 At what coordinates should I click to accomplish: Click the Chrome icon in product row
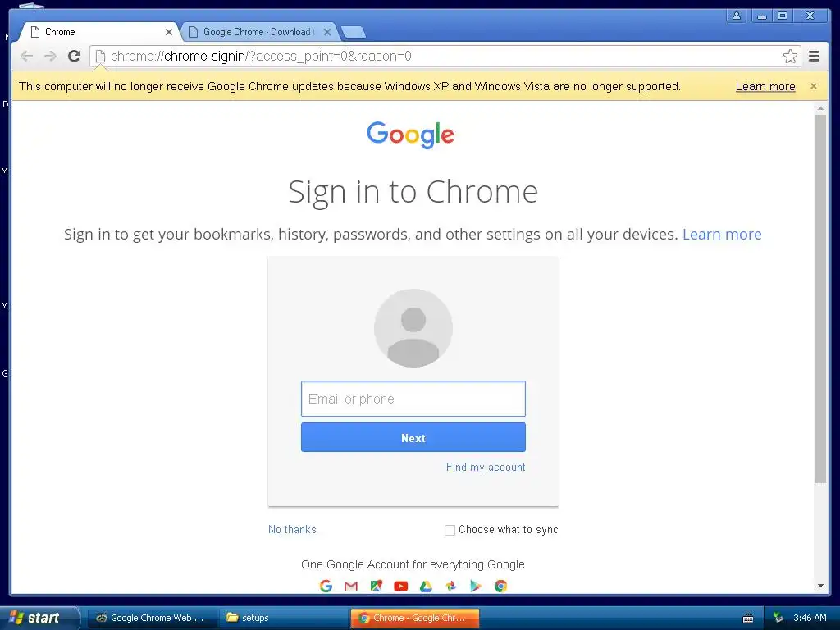pyautogui.click(x=500, y=586)
